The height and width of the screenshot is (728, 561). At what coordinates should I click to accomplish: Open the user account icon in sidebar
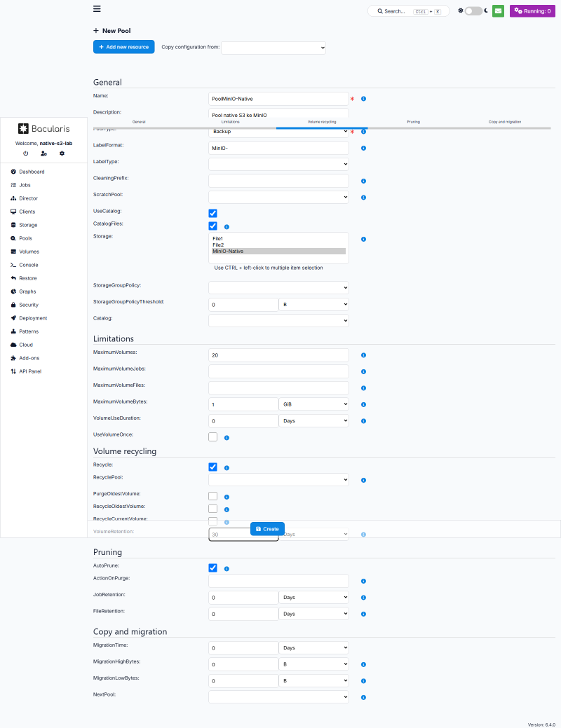coord(43,153)
